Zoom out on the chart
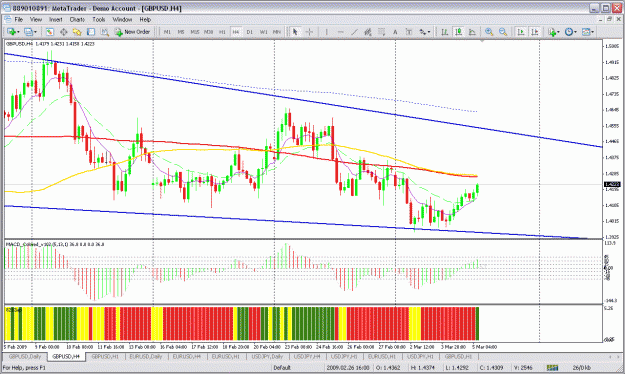 [503, 32]
